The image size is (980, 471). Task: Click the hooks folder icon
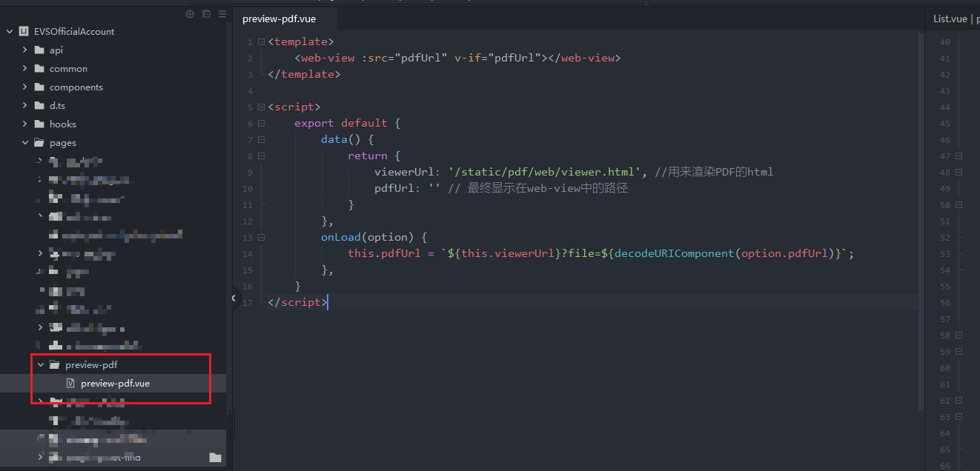pyautogui.click(x=39, y=124)
